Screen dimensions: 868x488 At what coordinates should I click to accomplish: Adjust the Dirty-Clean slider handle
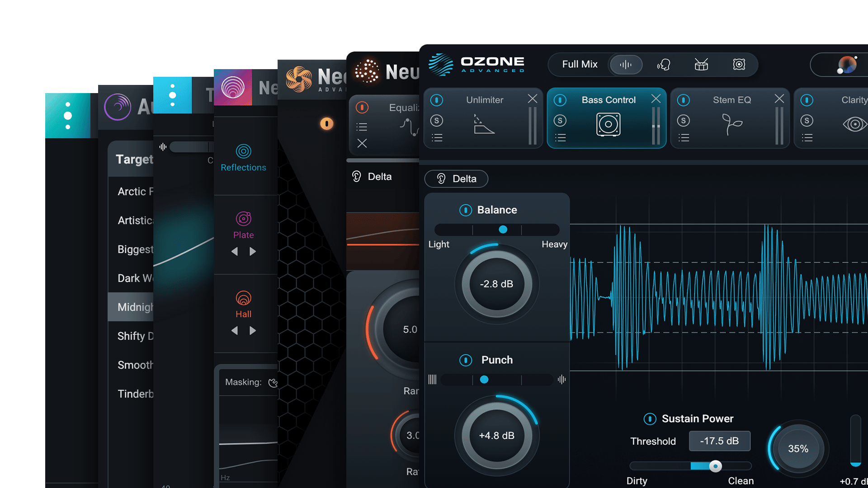pos(715,466)
